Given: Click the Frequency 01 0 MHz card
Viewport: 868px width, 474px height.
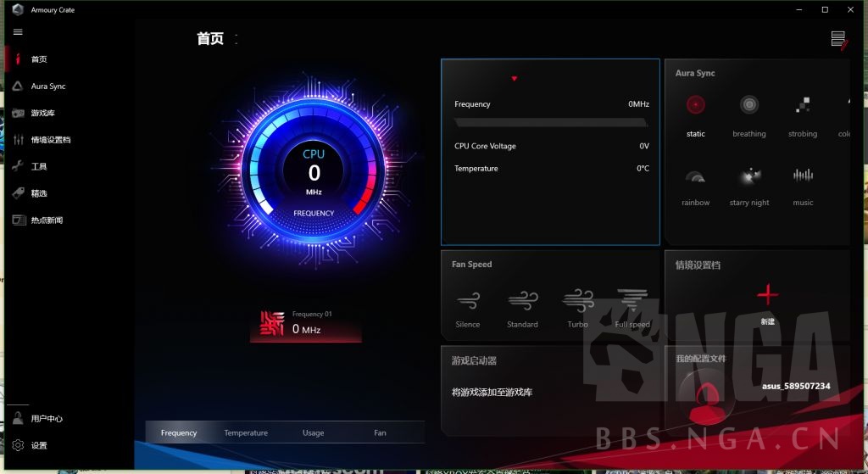Looking at the screenshot, I should tap(305, 324).
